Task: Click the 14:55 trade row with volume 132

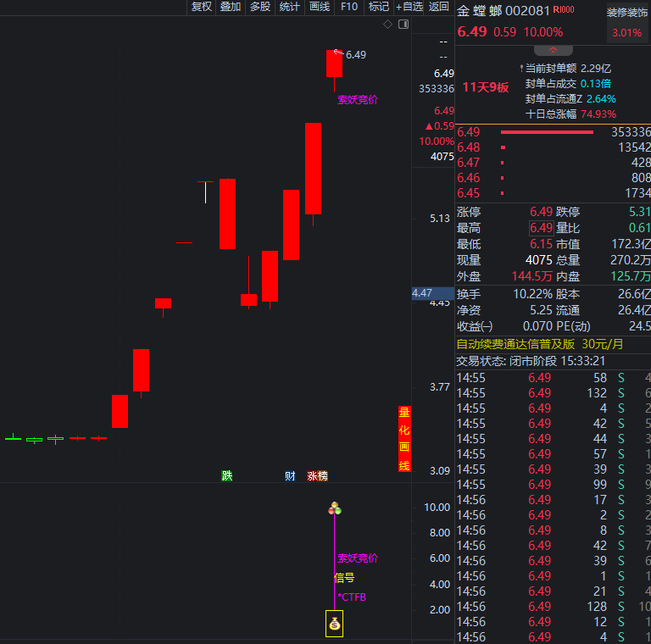Action: click(553, 393)
